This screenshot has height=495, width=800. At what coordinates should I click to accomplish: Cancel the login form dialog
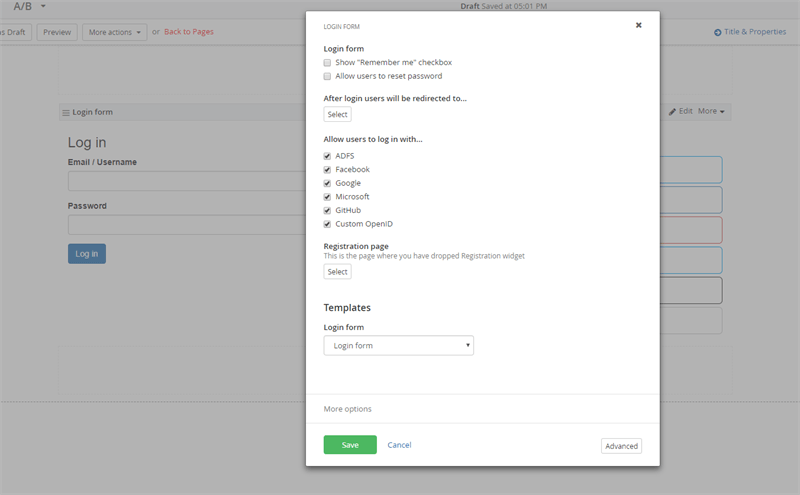tap(399, 445)
